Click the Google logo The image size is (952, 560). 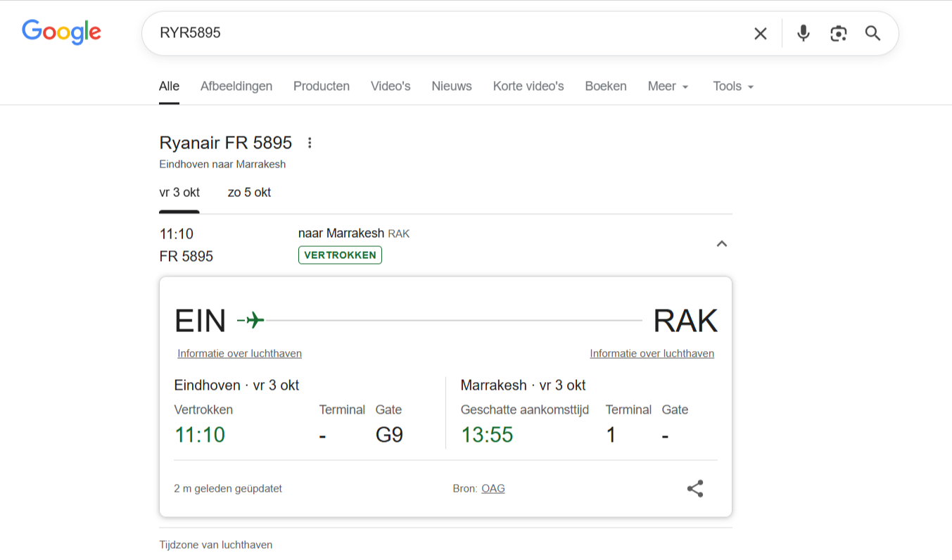point(61,32)
